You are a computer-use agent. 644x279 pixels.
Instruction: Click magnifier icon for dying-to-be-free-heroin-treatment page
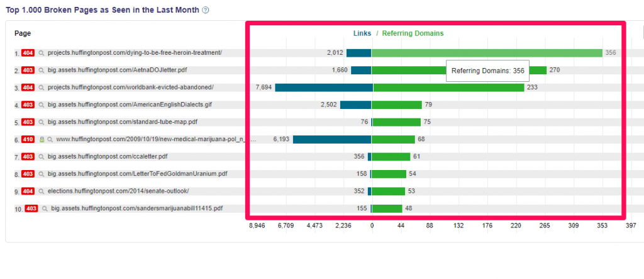(41, 53)
